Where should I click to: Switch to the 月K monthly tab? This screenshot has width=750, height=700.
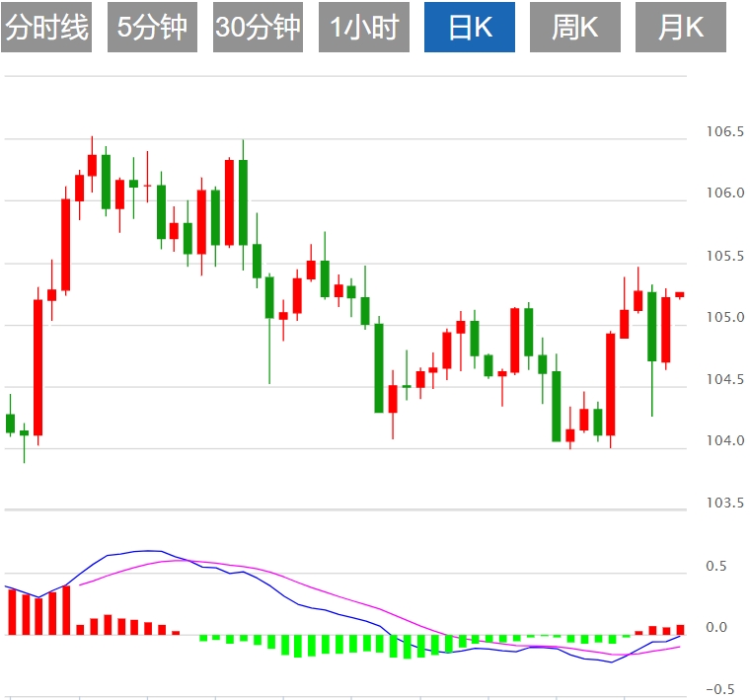coord(681,27)
